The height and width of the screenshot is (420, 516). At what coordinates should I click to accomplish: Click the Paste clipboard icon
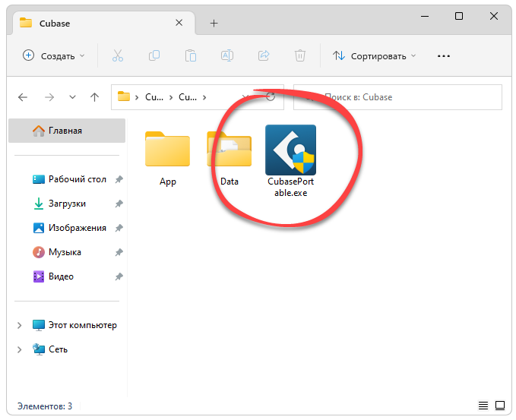click(x=191, y=56)
